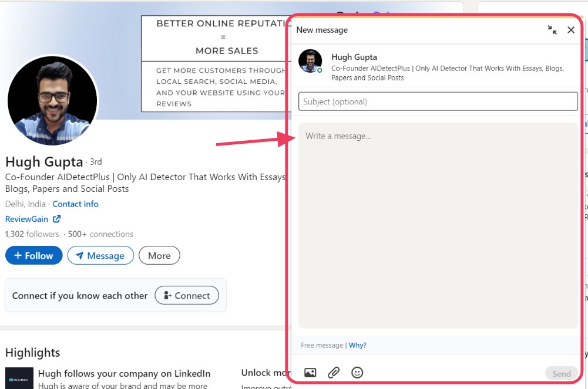Image resolution: width=588 pixels, height=389 pixels.
Task: Collapse the New message window
Action: pos(552,30)
